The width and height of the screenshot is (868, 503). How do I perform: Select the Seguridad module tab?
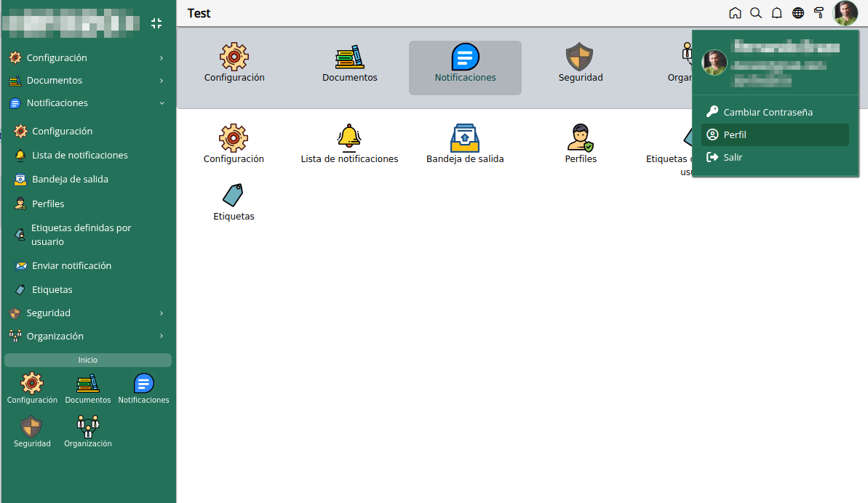point(580,68)
